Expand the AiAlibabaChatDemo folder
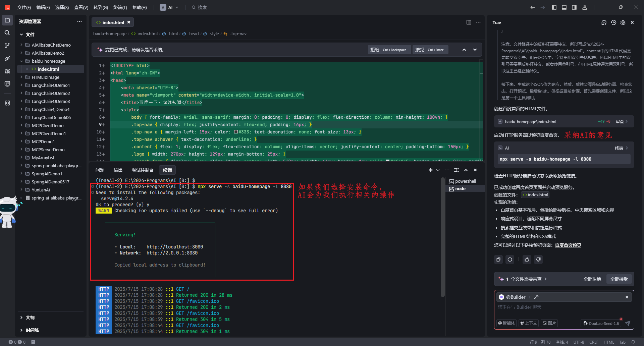 tap(21, 45)
